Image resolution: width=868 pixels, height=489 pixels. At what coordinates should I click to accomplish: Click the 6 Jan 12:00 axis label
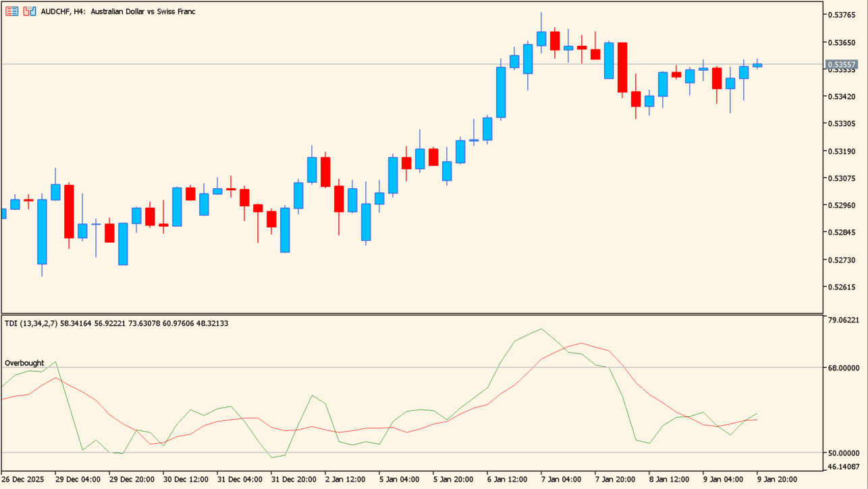507,480
